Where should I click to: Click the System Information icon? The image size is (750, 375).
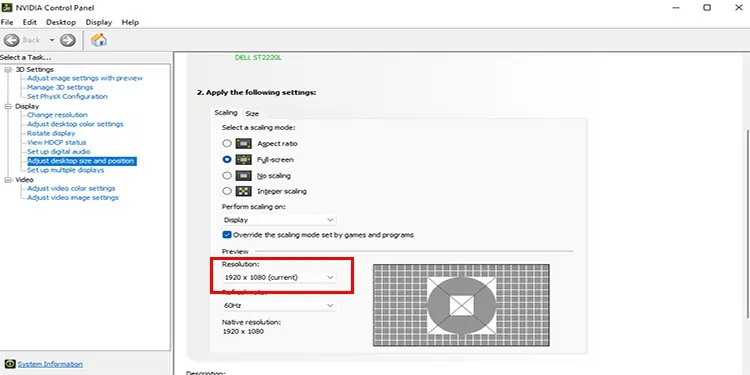[10, 364]
